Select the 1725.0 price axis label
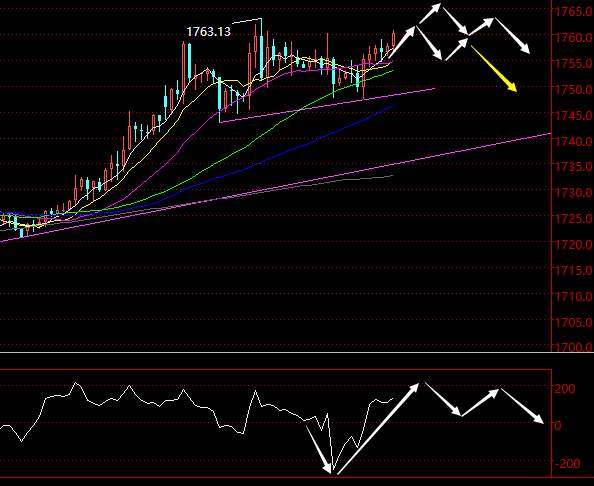 pos(574,219)
